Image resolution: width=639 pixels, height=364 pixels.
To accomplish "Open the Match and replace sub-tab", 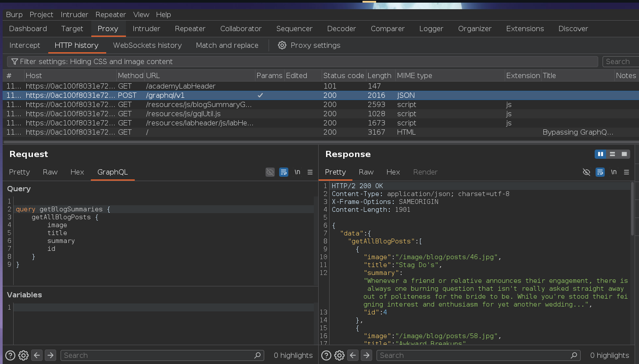I will pyautogui.click(x=227, y=45).
